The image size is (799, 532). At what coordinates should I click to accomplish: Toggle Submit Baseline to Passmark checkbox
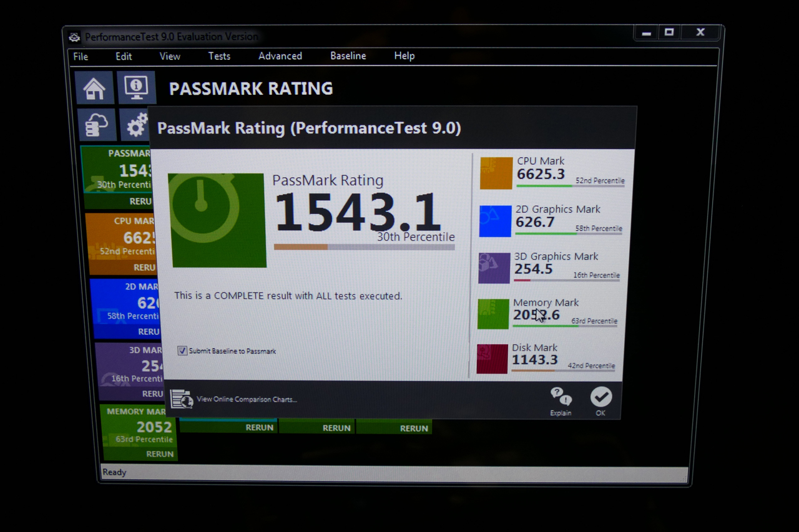tap(182, 351)
